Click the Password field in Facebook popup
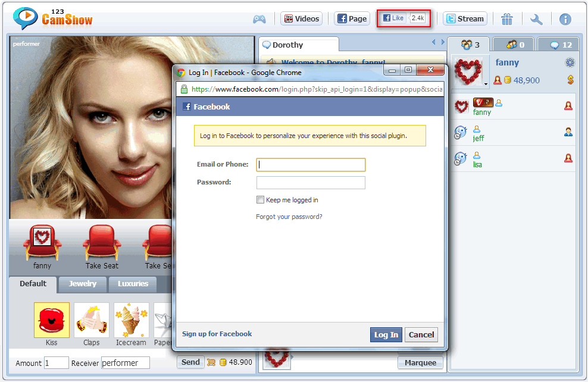 click(x=311, y=183)
